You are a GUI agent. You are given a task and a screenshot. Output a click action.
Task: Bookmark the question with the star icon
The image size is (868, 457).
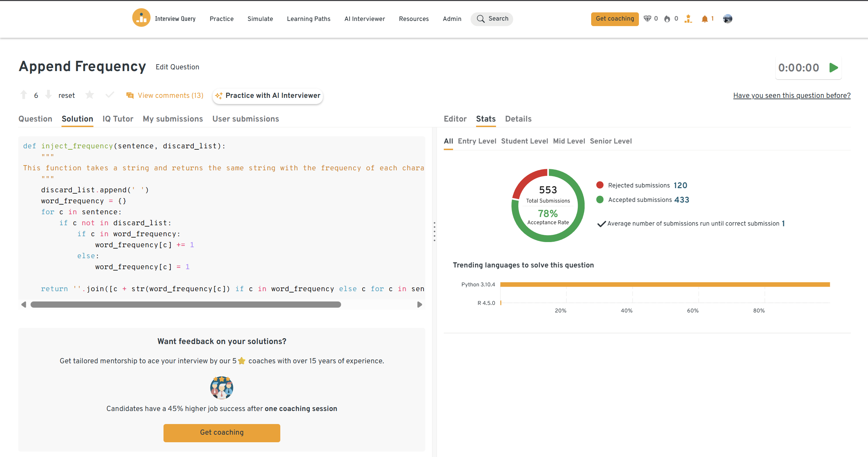[90, 95]
